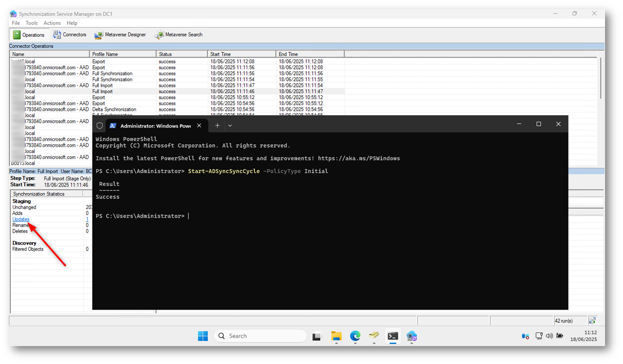Open the Windows Start menu
The width and height of the screenshot is (623, 364).
pyautogui.click(x=203, y=336)
